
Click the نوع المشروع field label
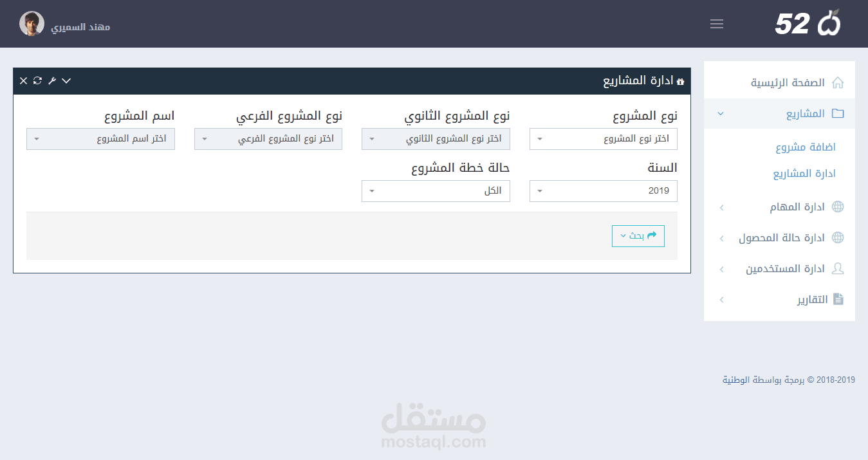tap(645, 116)
